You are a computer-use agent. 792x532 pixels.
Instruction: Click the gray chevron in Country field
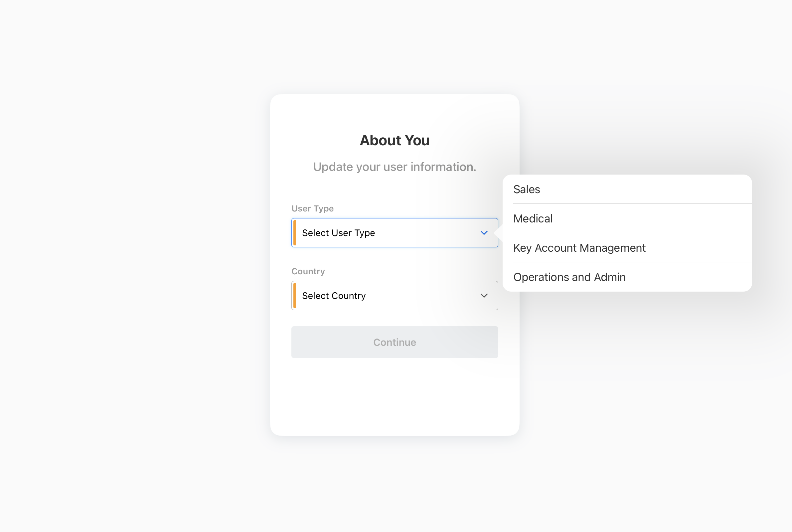(484, 296)
